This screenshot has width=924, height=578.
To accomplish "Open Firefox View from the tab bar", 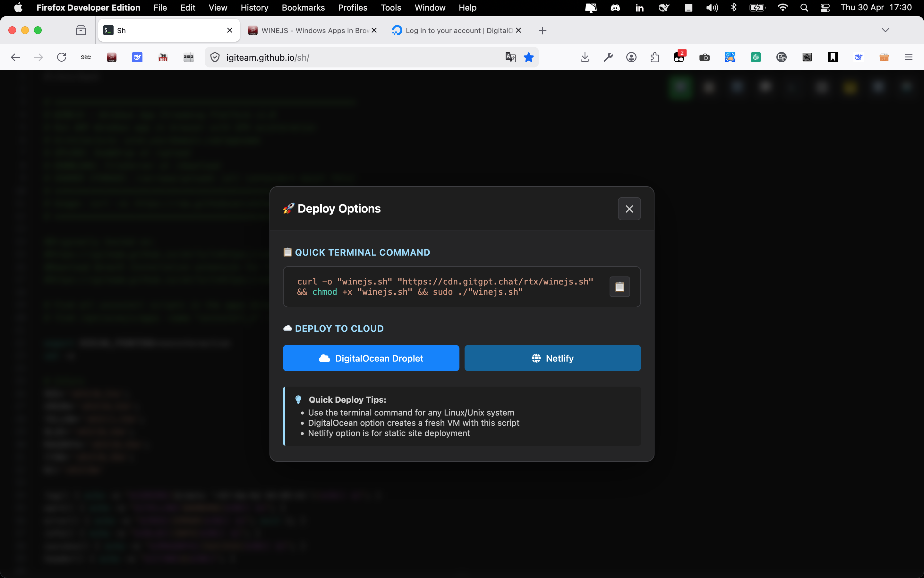I will [81, 31].
